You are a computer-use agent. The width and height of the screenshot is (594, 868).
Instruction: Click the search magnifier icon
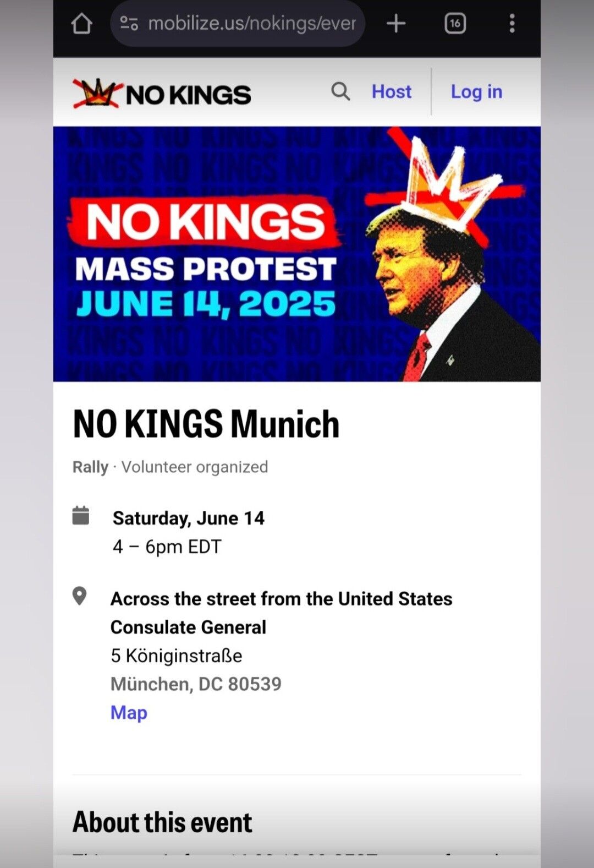click(340, 91)
